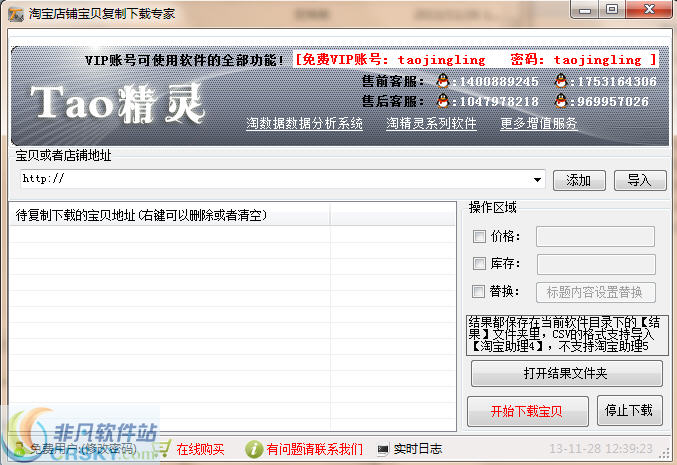Expand the URL address dropdown arrow
This screenshot has height=465, width=677.
pyautogui.click(x=537, y=180)
